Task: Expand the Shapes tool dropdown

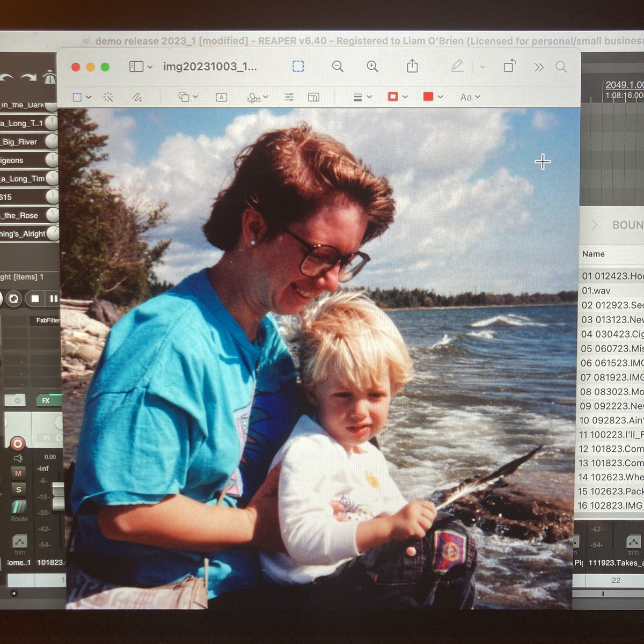Action: tap(188, 97)
